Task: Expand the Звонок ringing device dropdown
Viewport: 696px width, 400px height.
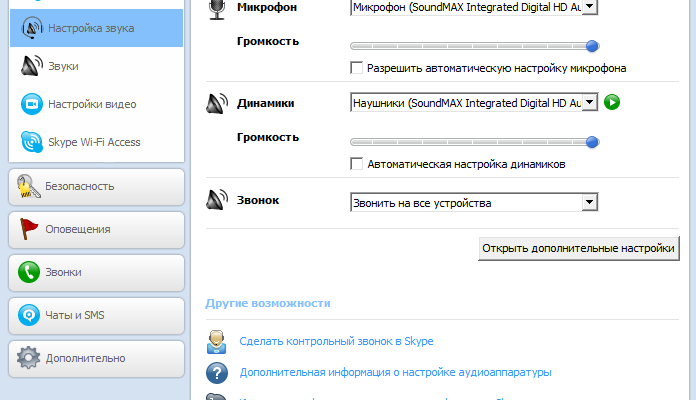Action: (474, 202)
